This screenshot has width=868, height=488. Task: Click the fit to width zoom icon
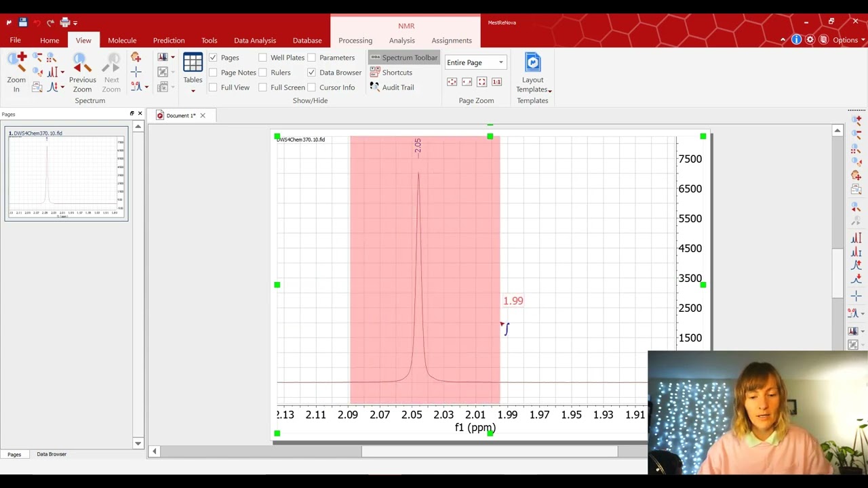pos(467,82)
